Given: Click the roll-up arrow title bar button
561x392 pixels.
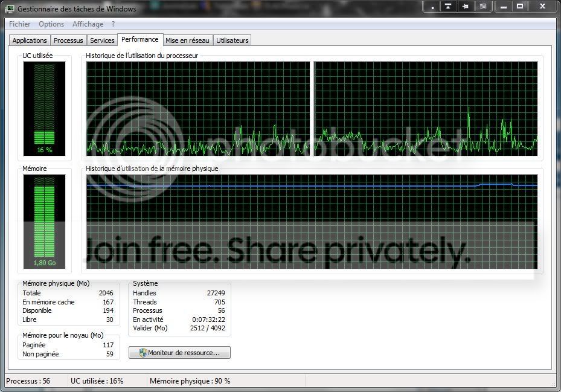Looking at the screenshot, I should click(x=448, y=7).
